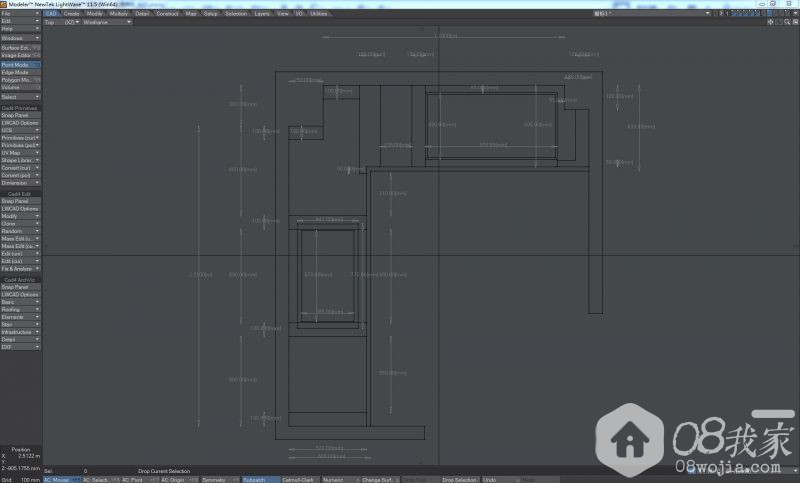Click the Snap Panel button under Cad4 Primitives
This screenshot has width=800, height=483.
click(x=20, y=115)
